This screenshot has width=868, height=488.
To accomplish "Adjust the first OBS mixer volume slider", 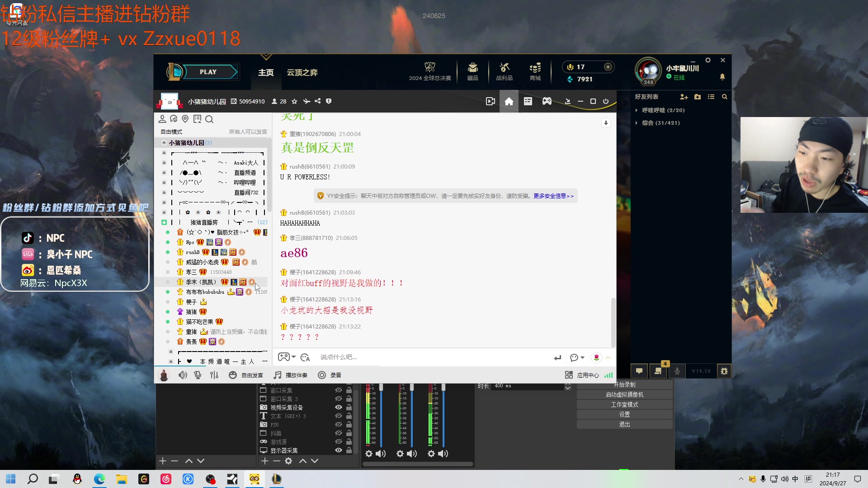I will [381, 387].
